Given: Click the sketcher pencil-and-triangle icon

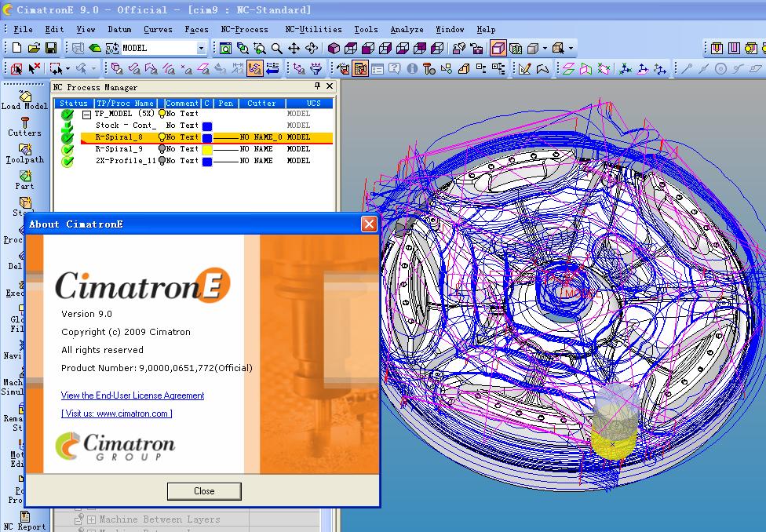Looking at the screenshot, I should pos(525,68).
